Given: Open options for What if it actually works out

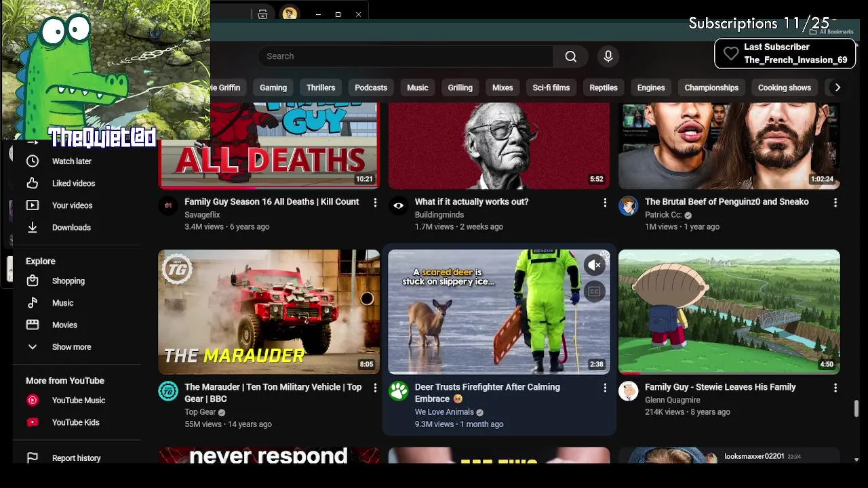Looking at the screenshot, I should tap(605, 203).
